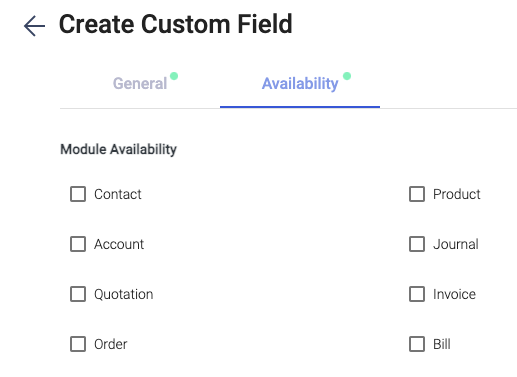Tick the Order checkbox square
This screenshot has height=377, width=517.
tap(78, 344)
